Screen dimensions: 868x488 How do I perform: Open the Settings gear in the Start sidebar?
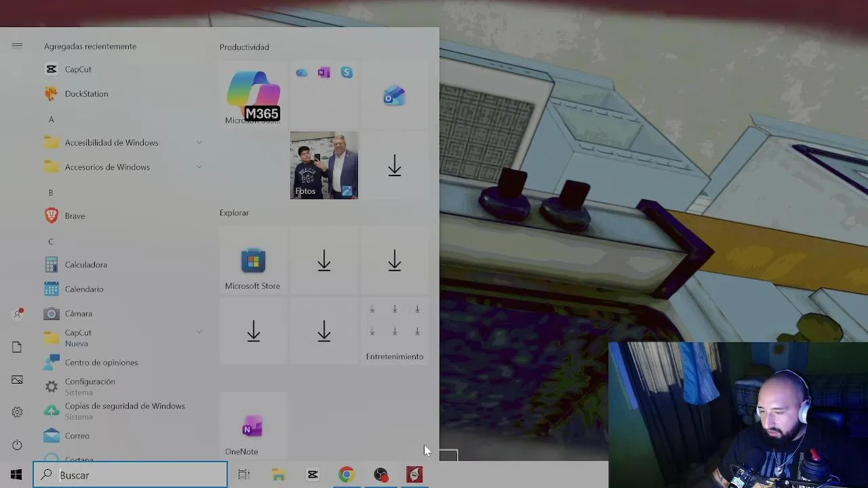[x=17, y=412]
